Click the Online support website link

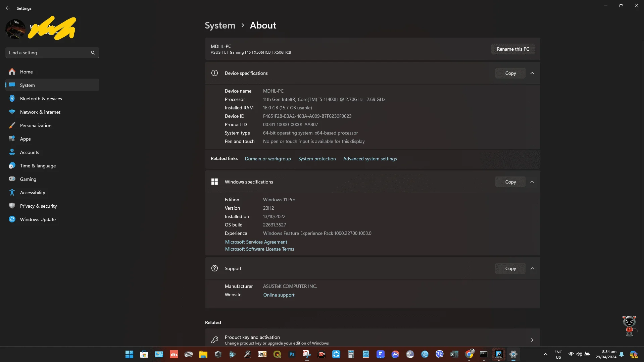point(279,295)
